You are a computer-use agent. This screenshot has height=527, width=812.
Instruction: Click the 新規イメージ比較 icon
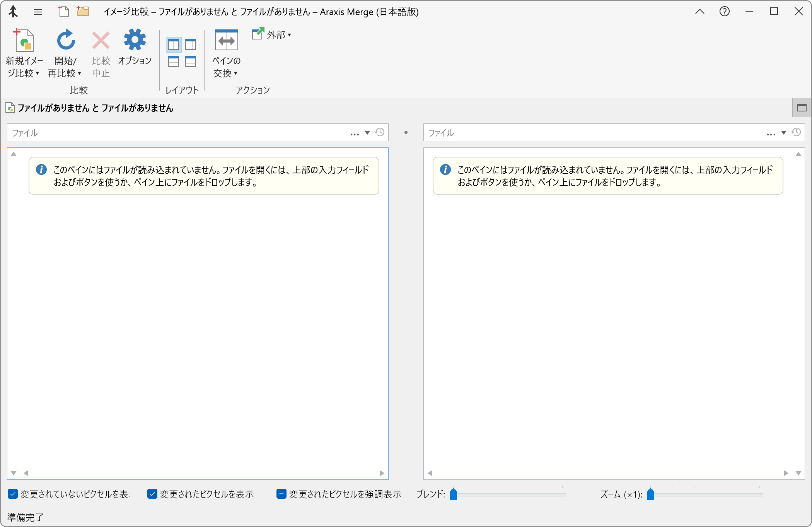(24, 40)
